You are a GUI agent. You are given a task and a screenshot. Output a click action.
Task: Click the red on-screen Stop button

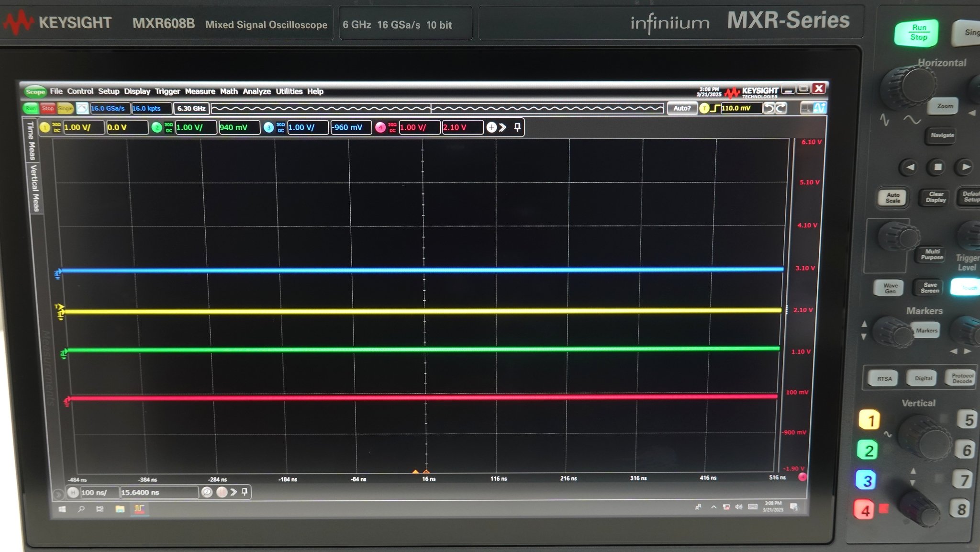48,108
